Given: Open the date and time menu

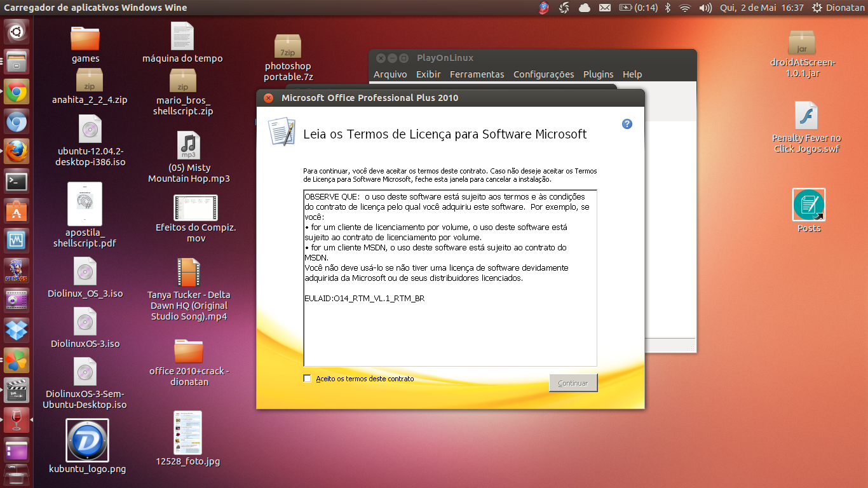Looking at the screenshot, I should pos(761,8).
